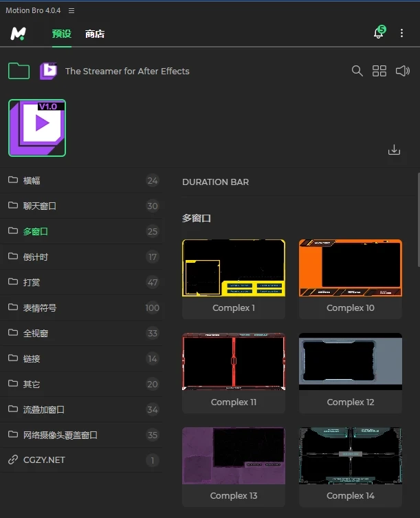
Task: Click the Motion Bro M logo
Action: (x=19, y=33)
